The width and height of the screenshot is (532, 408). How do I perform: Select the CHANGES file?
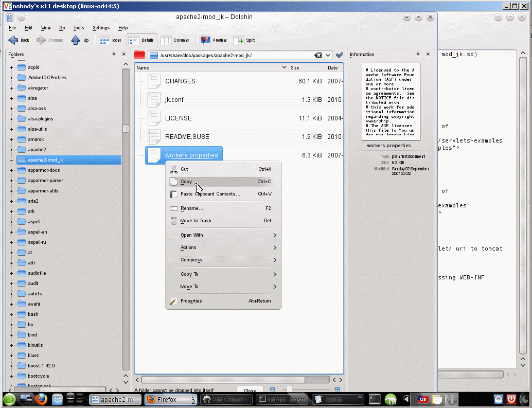coord(180,81)
